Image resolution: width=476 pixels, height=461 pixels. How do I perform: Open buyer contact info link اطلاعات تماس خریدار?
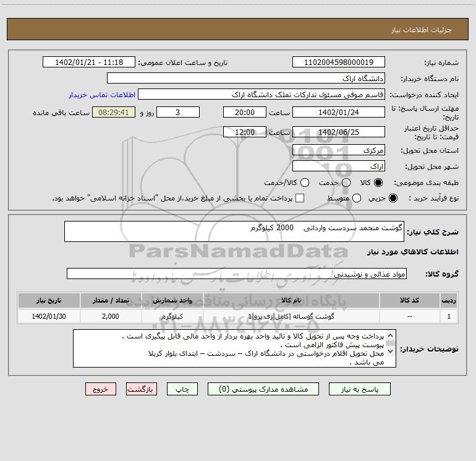(102, 95)
